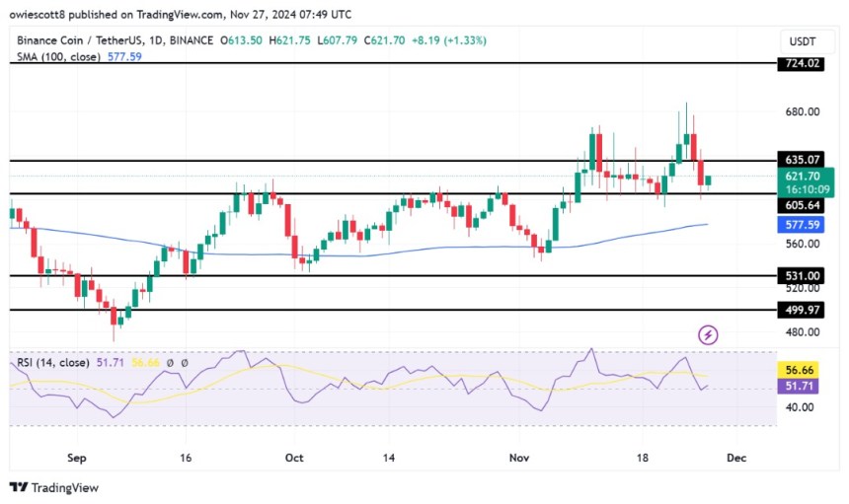Screen dimensions: 849x504
Task: Click the 680.00 price axis tick
Action: pyautogui.click(x=802, y=111)
